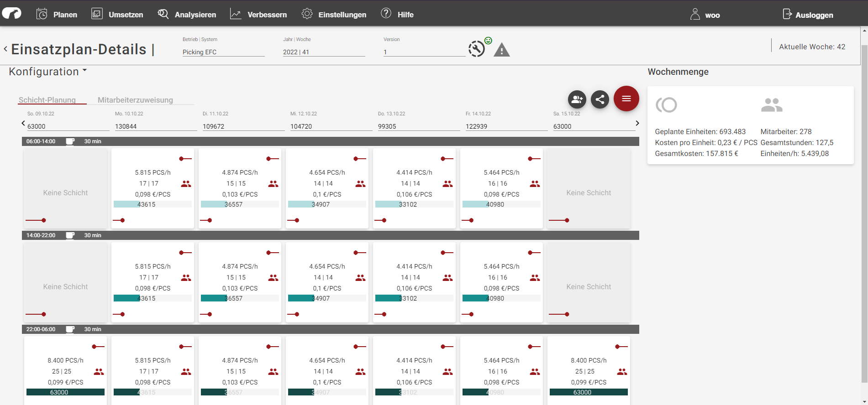Click the Version field
Image resolution: width=868 pixels, height=405 pixels.
425,52
